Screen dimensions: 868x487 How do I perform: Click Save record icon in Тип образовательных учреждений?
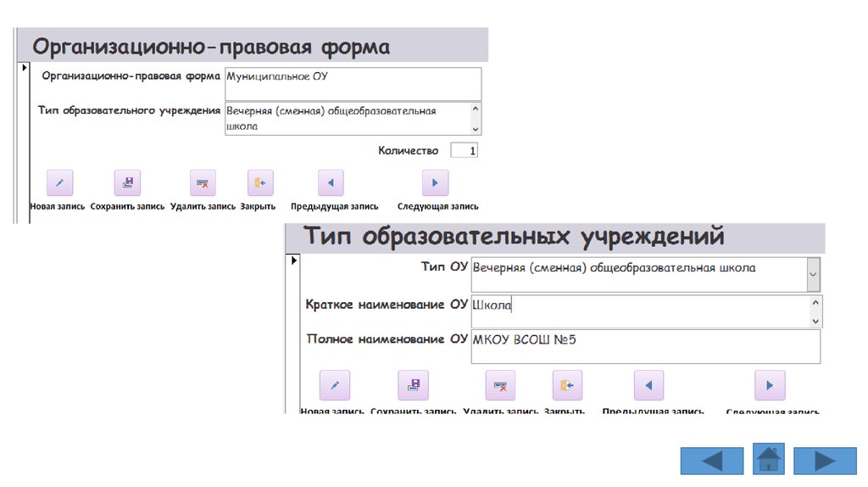tap(413, 385)
